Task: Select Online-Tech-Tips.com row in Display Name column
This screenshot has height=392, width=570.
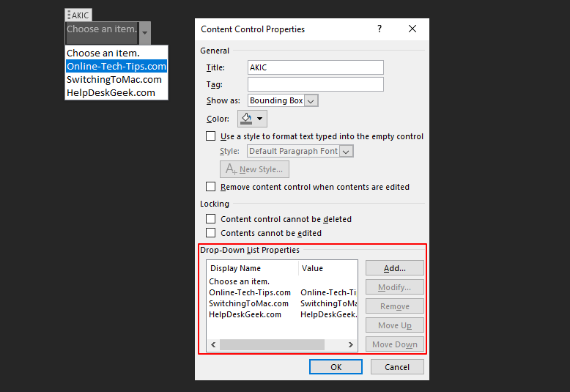Action: 250,292
